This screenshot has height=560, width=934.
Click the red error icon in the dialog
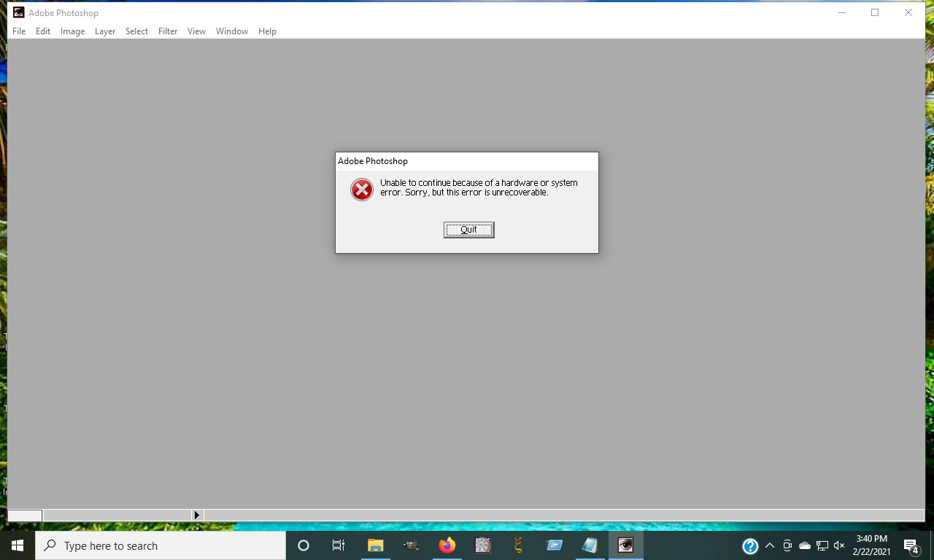pos(362,190)
